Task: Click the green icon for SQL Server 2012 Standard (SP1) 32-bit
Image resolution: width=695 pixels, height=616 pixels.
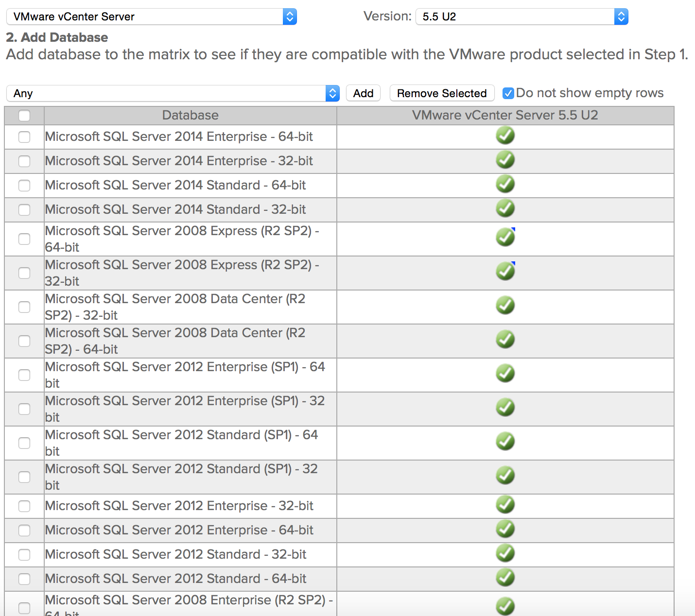Action: 505,475
